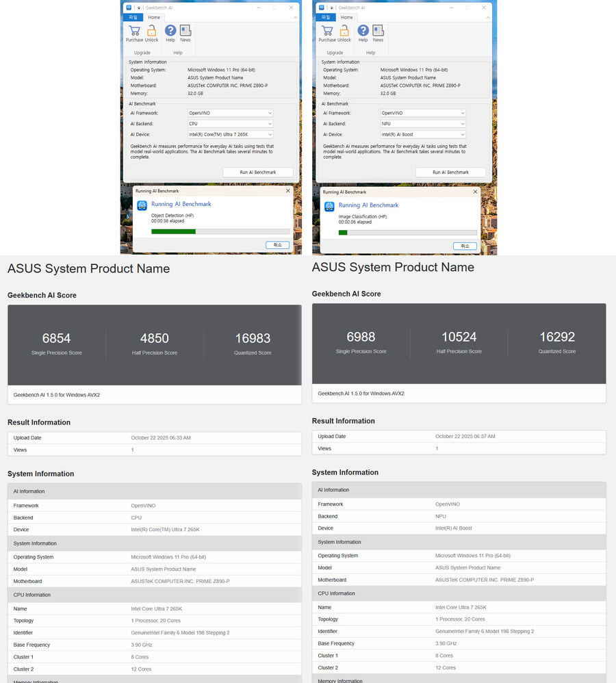
Task: Open the AI Device dropdown showing Core Ultra 7 265K
Action: [231, 135]
